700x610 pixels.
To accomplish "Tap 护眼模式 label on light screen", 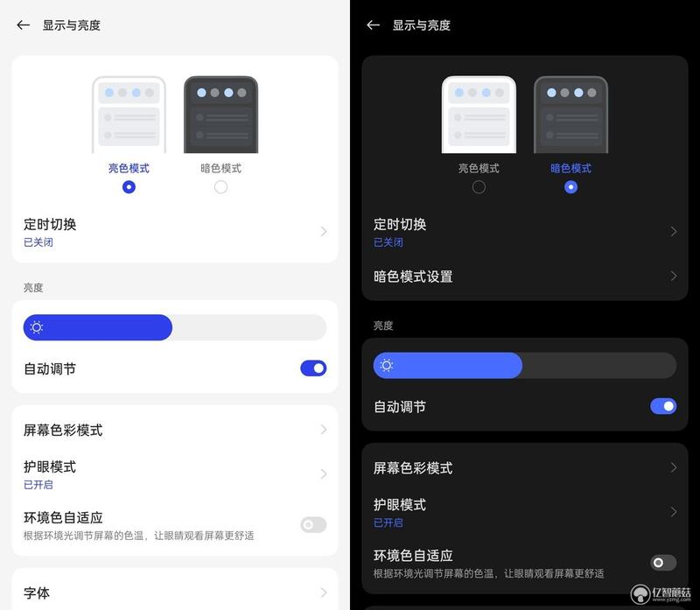I will tap(50, 466).
